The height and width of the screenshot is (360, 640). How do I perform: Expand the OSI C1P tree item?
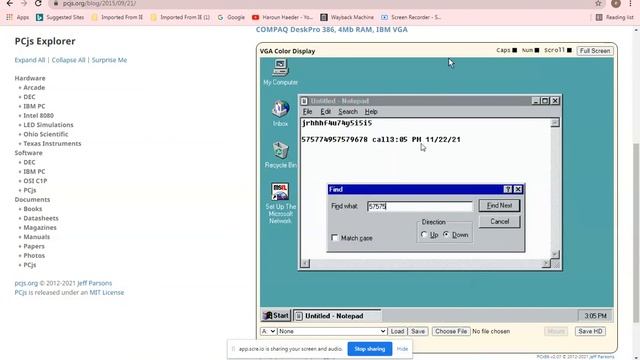[x=35, y=181]
